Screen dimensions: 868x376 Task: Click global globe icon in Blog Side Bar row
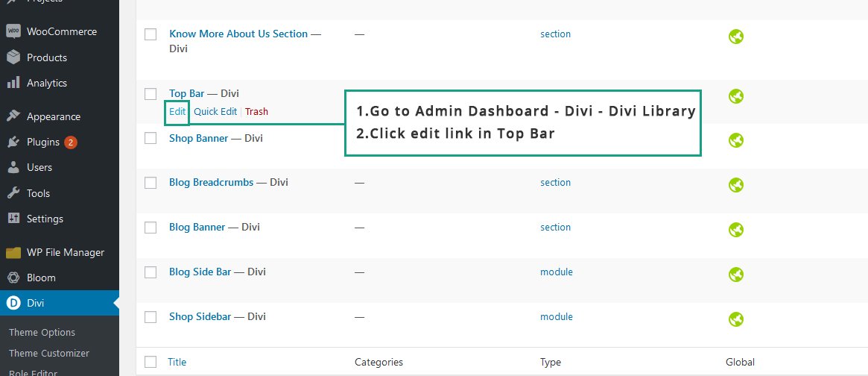click(735, 275)
